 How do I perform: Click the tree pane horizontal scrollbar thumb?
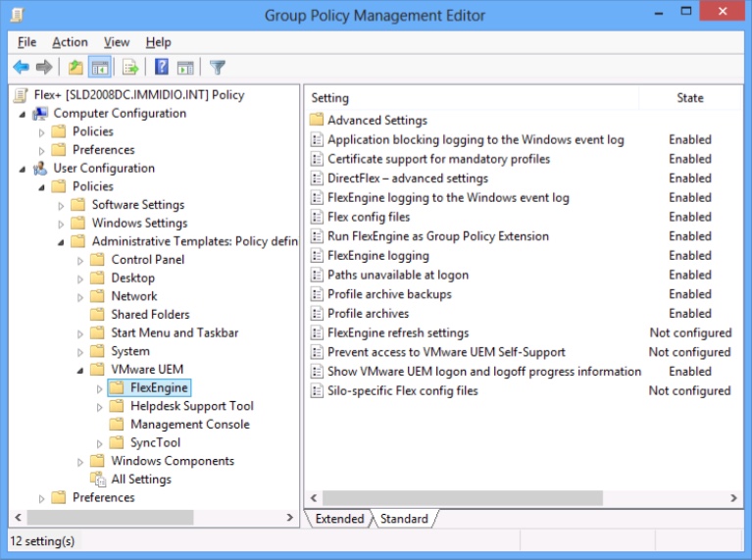click(111, 517)
